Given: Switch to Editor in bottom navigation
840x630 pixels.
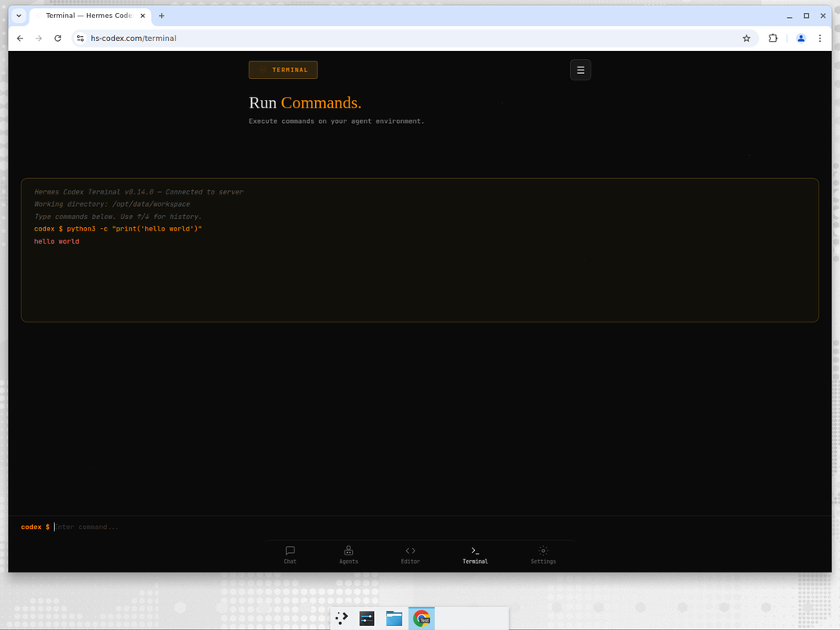Looking at the screenshot, I should point(410,555).
